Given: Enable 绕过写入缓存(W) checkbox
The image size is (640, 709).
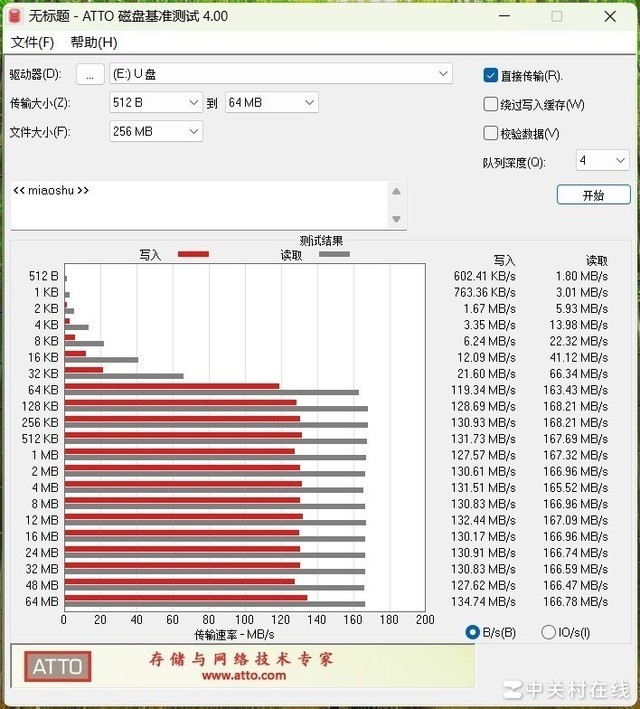Looking at the screenshot, I should point(490,104).
